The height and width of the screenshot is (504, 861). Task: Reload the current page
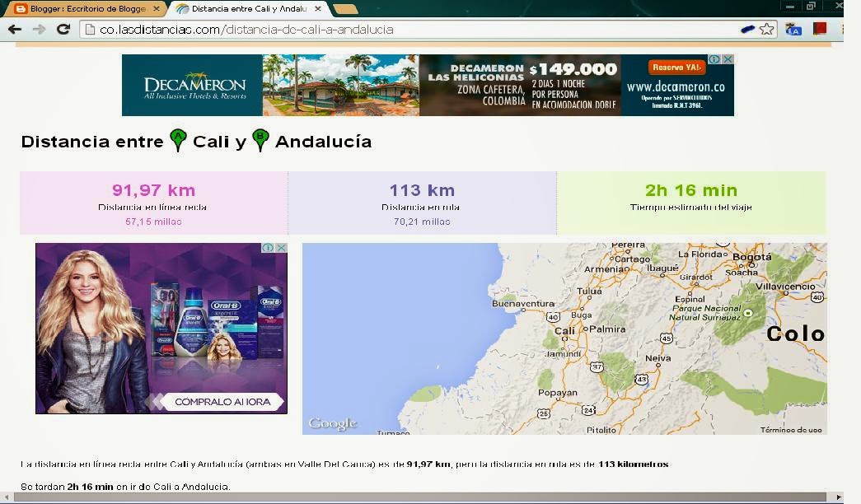pos(63,29)
